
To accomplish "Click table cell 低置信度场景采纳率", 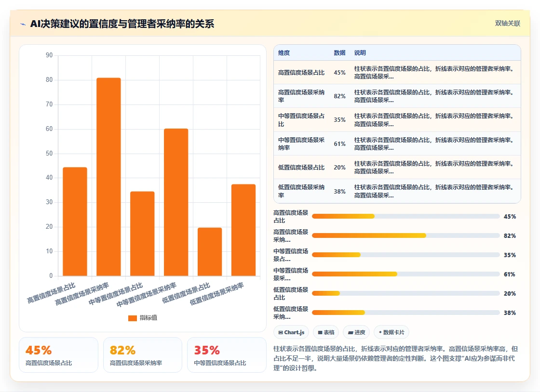I will (x=301, y=191).
